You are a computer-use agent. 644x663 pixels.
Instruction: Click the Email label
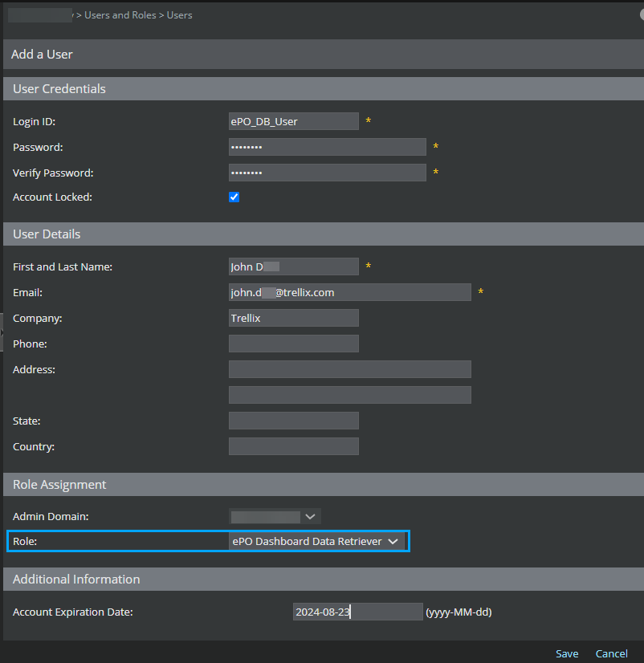pos(27,293)
